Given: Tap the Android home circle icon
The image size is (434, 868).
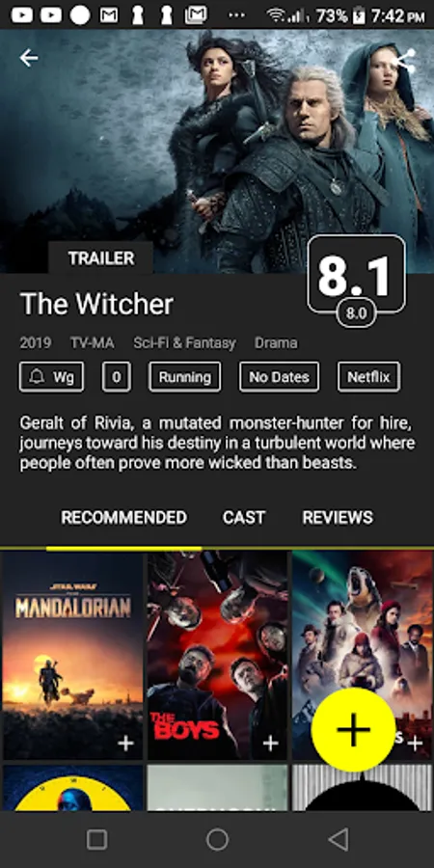Looking at the screenshot, I should tap(217, 840).
